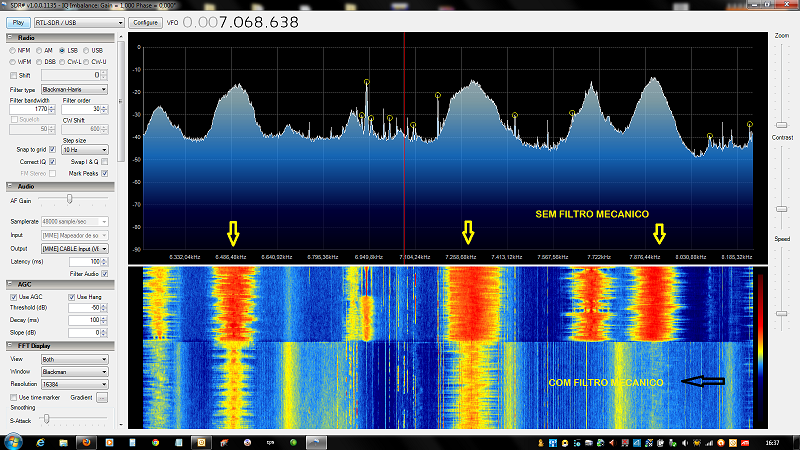Collapse the Audio panel header icon
Viewport: 800px width, 450px height.
(11, 186)
